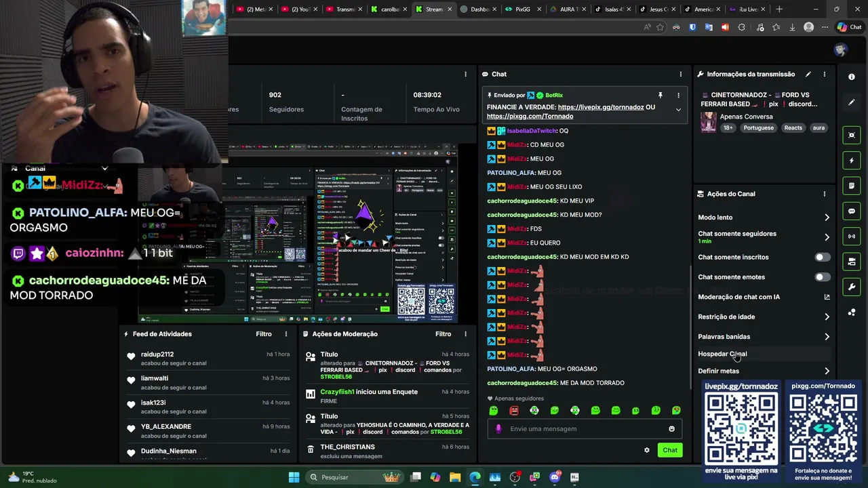Click Crazyfish1 username in moderation log

(337, 392)
